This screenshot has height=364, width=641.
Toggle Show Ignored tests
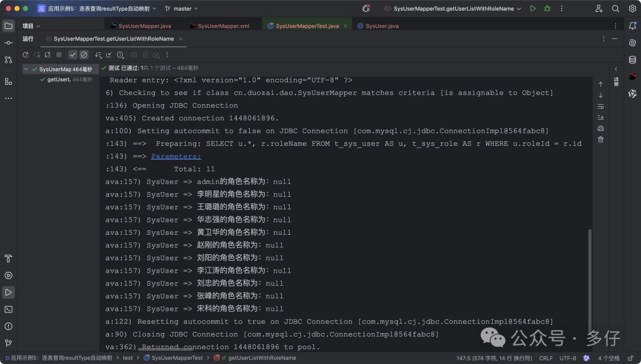84,55
